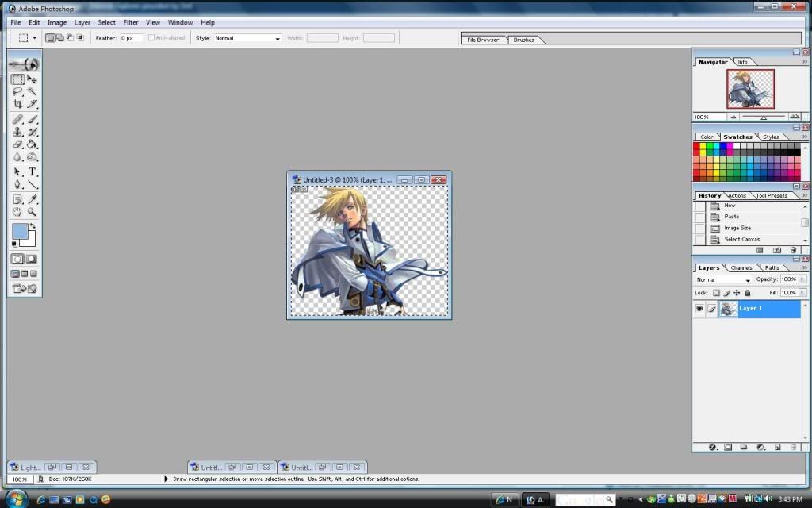Add a layer style from Layers panel
The height and width of the screenshot is (508, 812).
coord(713,447)
